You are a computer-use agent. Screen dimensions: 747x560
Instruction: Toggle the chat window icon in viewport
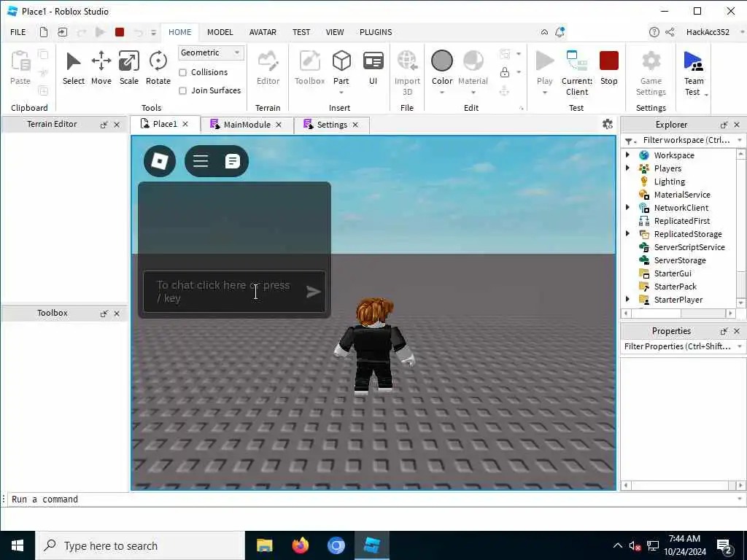point(233,161)
